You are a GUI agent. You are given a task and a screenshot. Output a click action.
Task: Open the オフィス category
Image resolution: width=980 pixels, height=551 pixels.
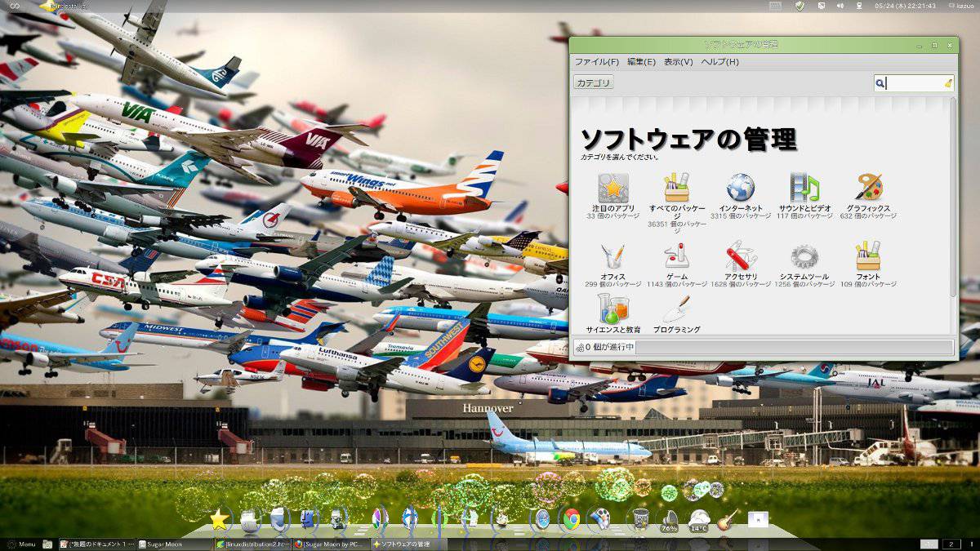613,265
